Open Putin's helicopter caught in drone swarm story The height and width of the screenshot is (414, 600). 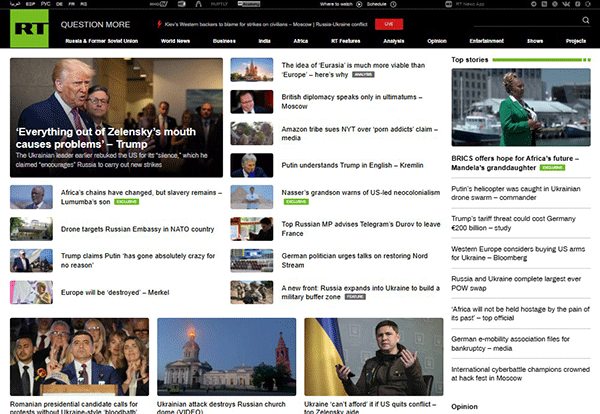[x=515, y=193]
